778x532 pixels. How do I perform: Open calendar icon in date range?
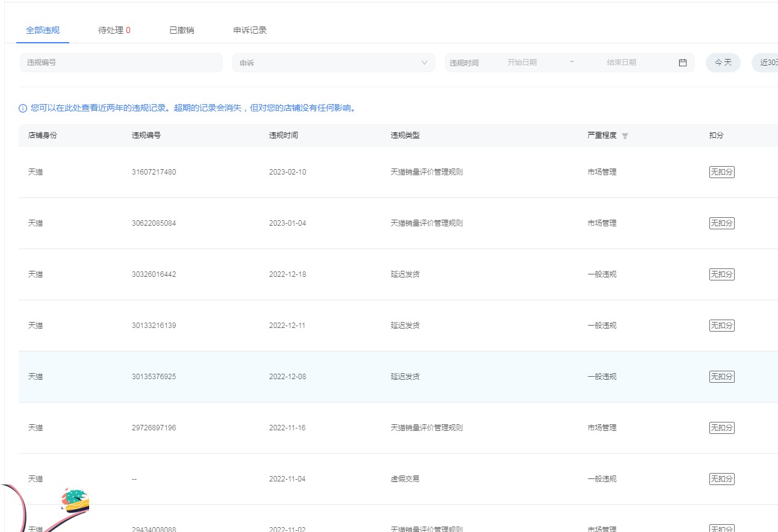click(x=683, y=63)
